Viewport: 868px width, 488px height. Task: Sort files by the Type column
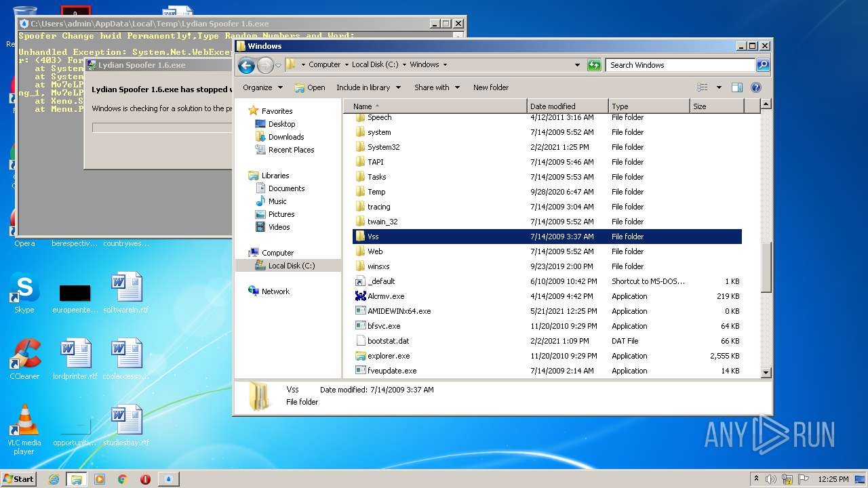[649, 106]
